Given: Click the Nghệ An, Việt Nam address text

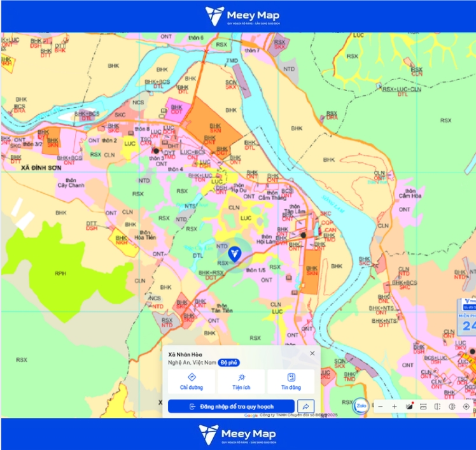Looking at the screenshot, I should (192, 363).
